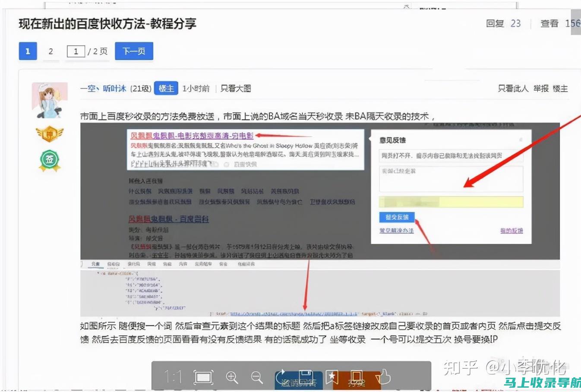This screenshot has width=581, height=392.
Task: Click the save disk icon in viewer toolbar
Action: (x=306, y=376)
